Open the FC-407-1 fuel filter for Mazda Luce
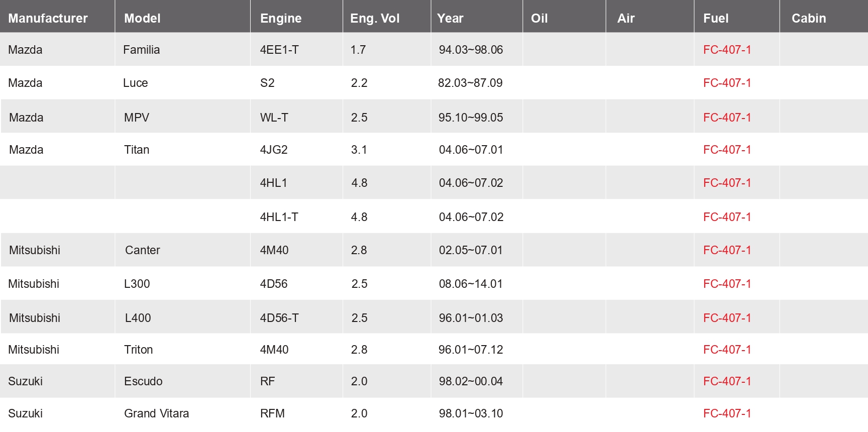This screenshot has width=868, height=432. tap(727, 83)
